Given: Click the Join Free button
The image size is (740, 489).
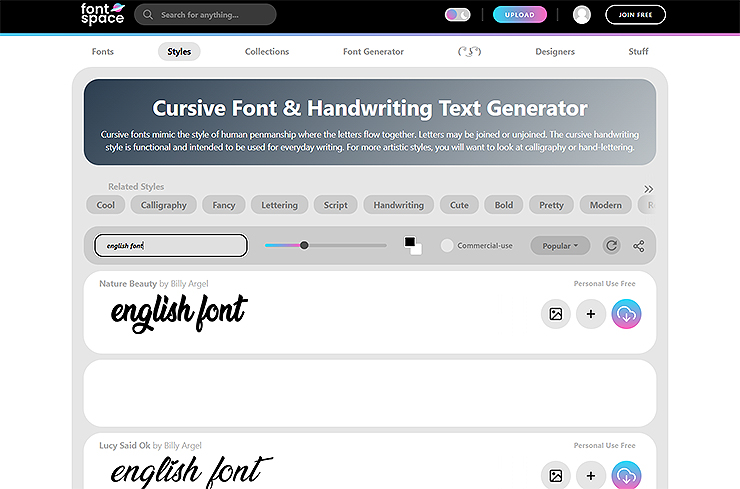Looking at the screenshot, I should pyautogui.click(x=635, y=15).
